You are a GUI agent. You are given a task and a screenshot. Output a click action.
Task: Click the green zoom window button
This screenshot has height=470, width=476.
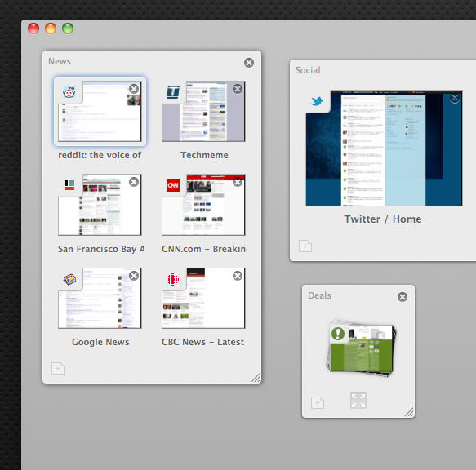[68, 29]
